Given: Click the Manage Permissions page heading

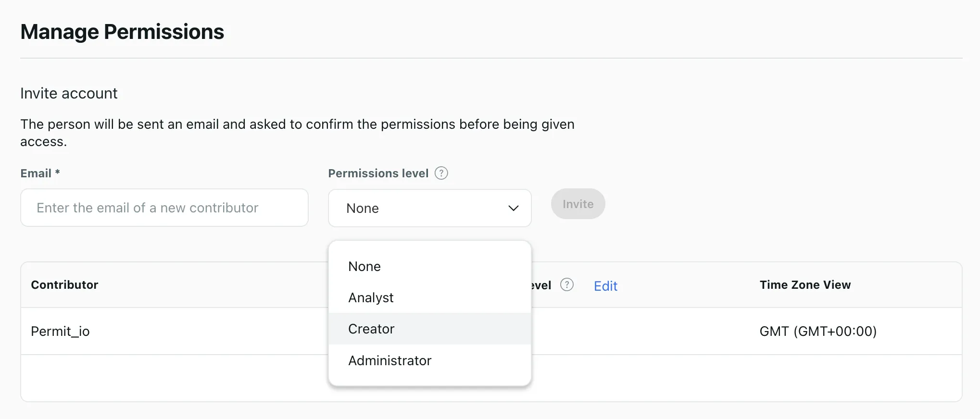Looking at the screenshot, I should tap(122, 32).
